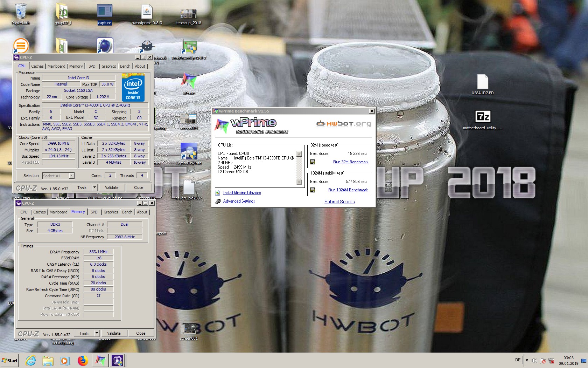
Task: Open the CPU tab in lower CPU-Z window
Action: click(x=24, y=212)
